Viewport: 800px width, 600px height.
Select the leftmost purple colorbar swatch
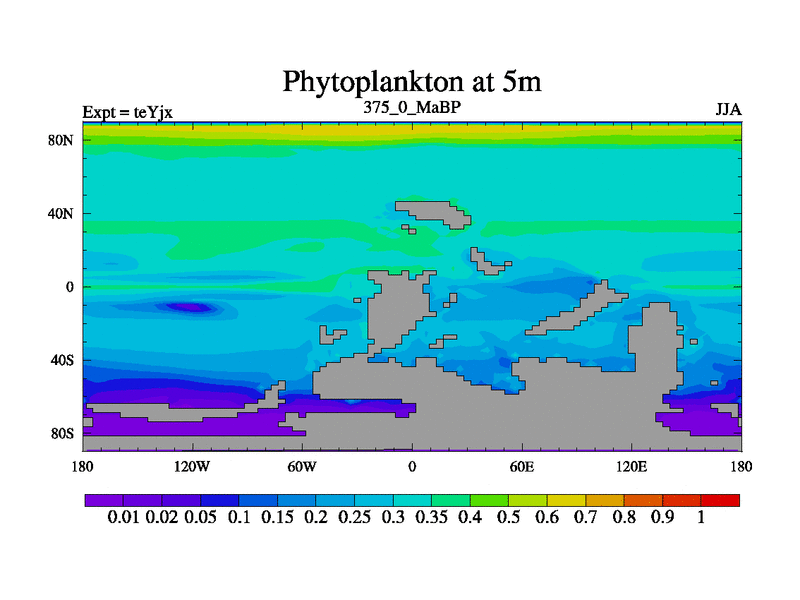coord(103,500)
